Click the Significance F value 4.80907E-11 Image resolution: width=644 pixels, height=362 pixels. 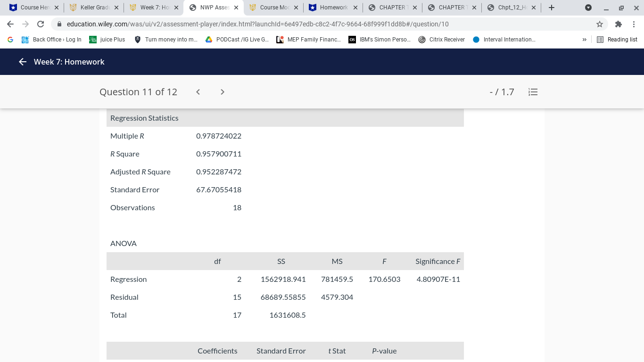pyautogui.click(x=438, y=279)
